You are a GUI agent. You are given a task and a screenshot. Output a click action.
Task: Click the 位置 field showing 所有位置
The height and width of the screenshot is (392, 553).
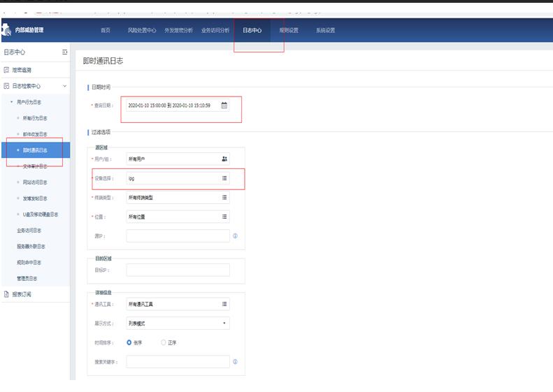click(178, 217)
